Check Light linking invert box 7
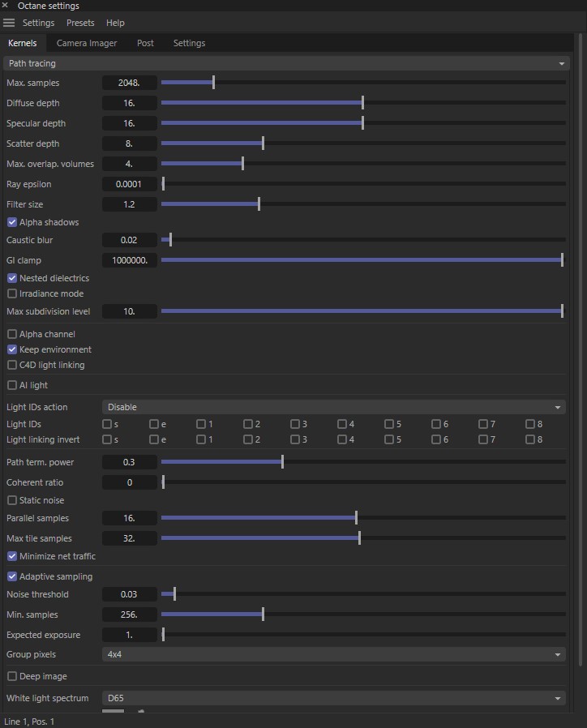The image size is (587, 728). tap(483, 439)
